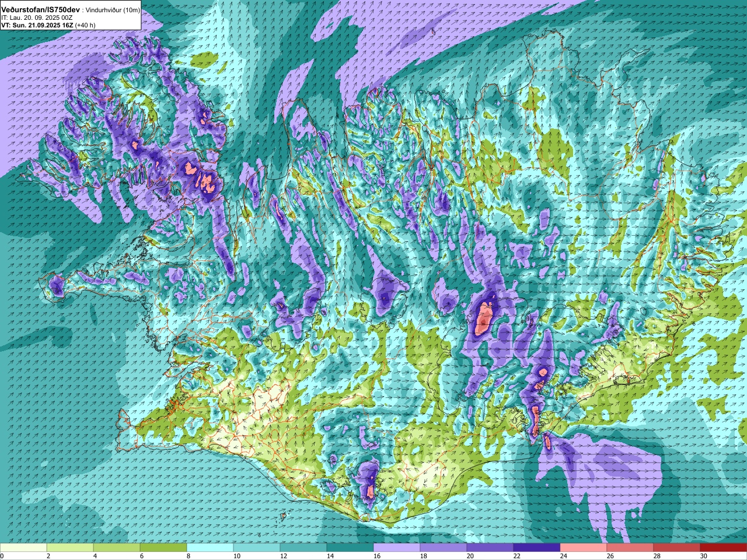747x560 pixels.
Task: Pick the 28–30 red legend swatch
Action: (677, 548)
